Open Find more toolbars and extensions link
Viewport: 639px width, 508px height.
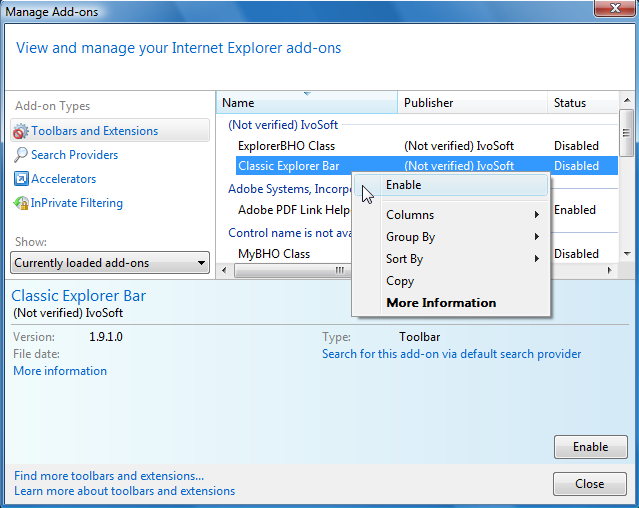(109, 476)
